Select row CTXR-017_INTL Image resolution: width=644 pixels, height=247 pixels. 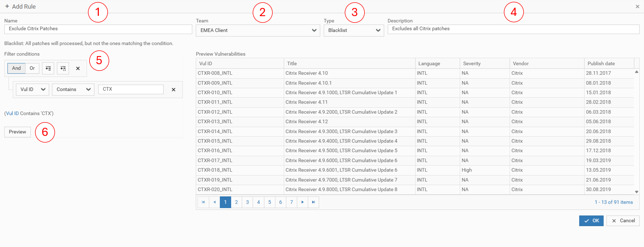pos(415,160)
